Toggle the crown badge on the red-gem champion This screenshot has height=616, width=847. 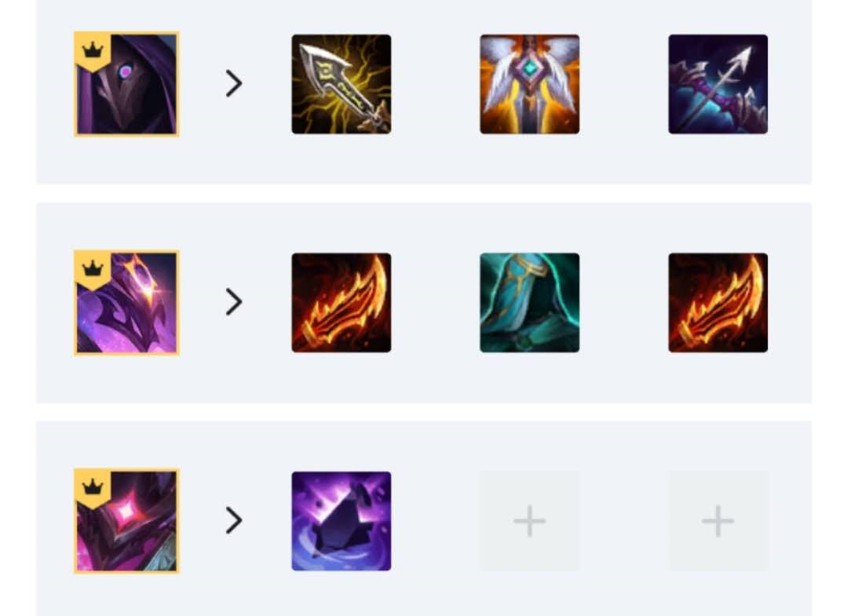93,487
